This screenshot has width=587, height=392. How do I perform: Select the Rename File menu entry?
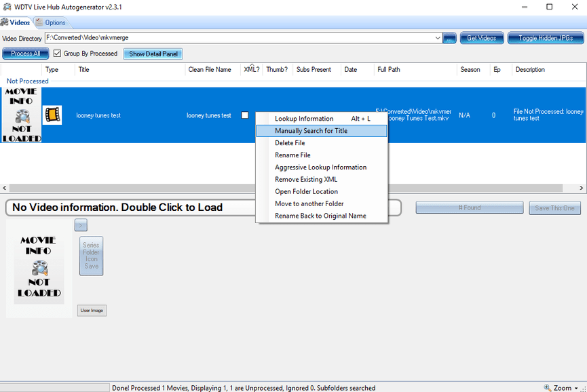[322, 155]
